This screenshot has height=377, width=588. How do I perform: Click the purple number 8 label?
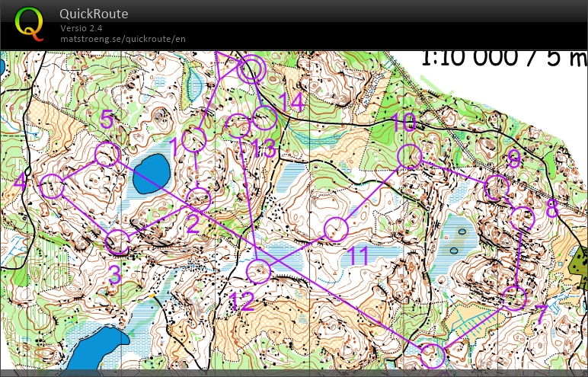551,209
